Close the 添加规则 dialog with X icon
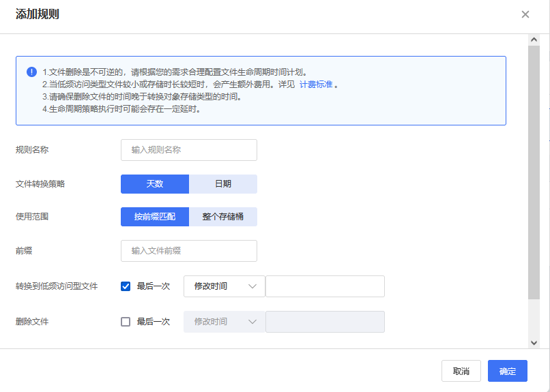Viewport: 550px width, 392px height. [525, 14]
